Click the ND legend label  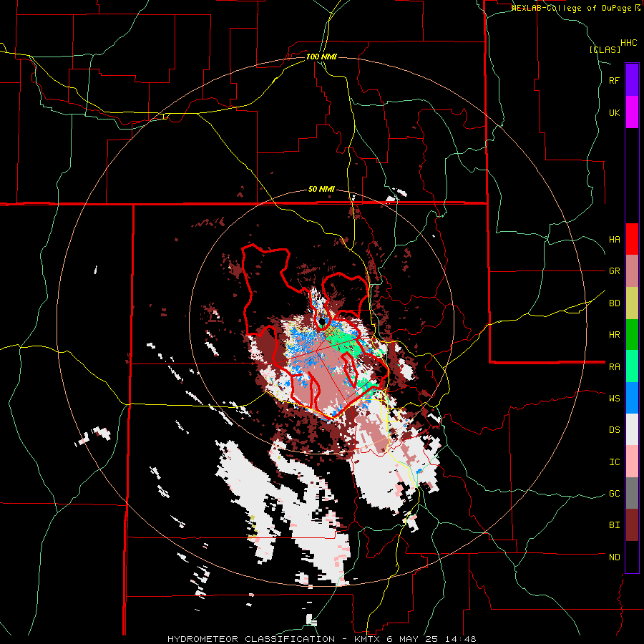tap(615, 557)
